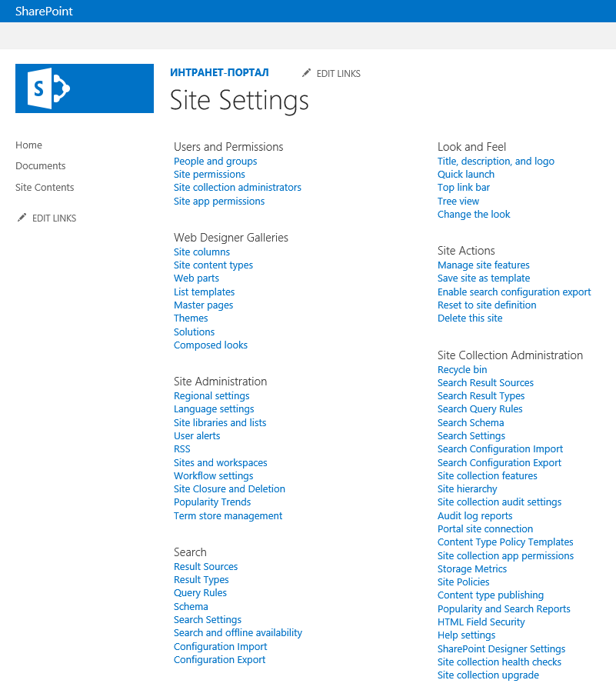Open SharePoint Designer Settings link
Image resolution: width=616 pixels, height=700 pixels.
click(501, 649)
